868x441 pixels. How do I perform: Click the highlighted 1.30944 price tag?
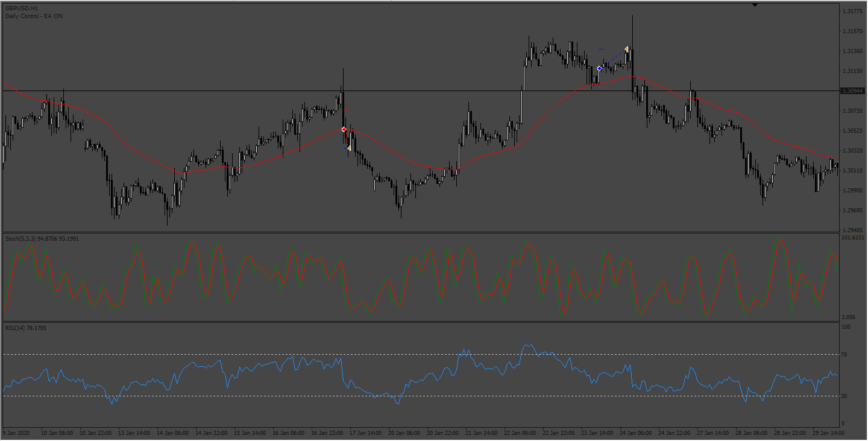853,90
